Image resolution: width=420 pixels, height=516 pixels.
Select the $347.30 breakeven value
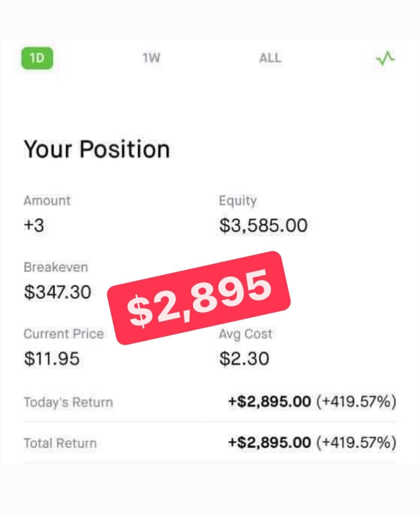coord(58,292)
